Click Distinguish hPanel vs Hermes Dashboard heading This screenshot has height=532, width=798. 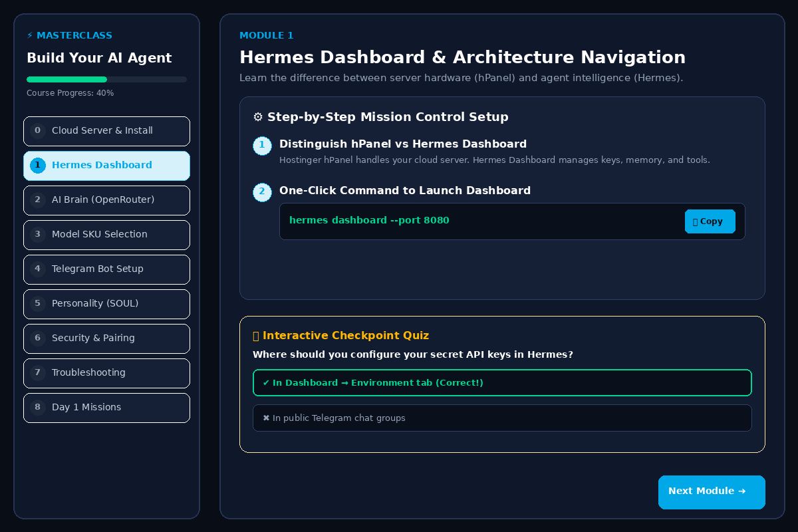(403, 144)
